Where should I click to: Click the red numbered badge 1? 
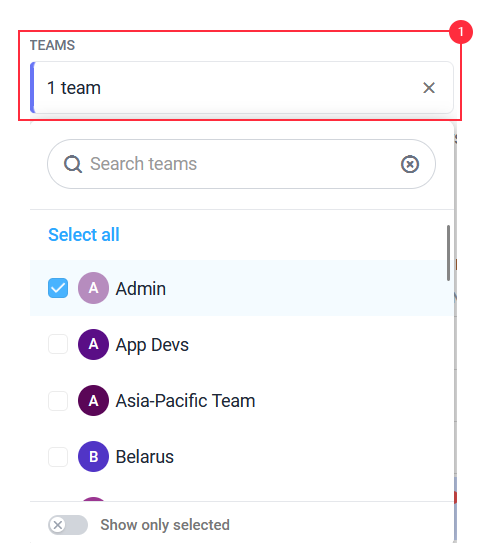461,32
